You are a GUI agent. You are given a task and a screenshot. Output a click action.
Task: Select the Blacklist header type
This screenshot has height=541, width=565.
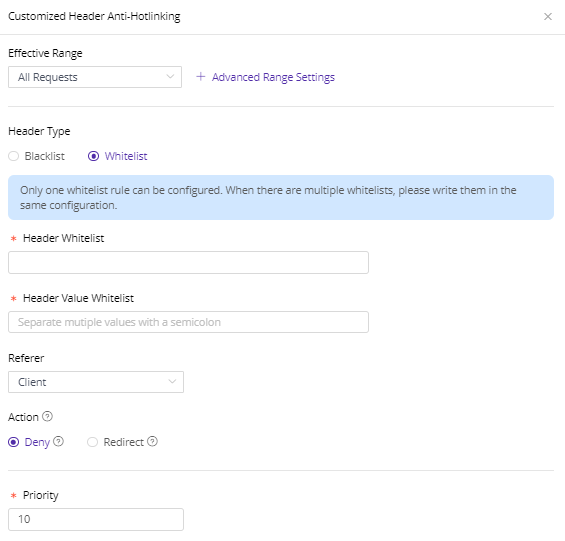pos(14,156)
